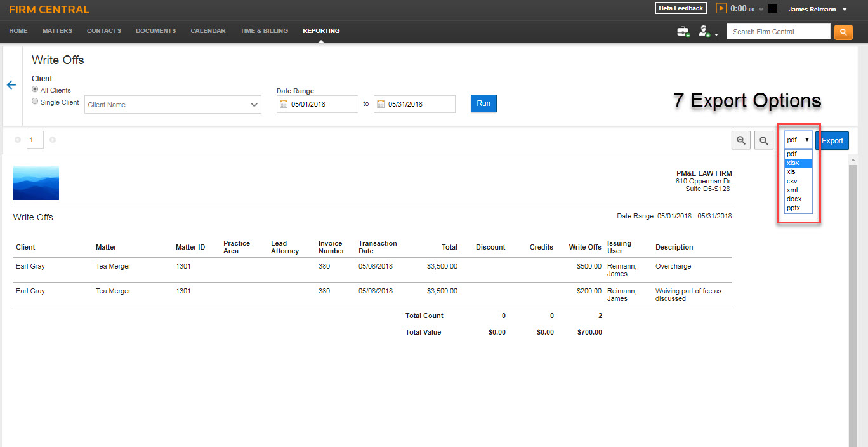Go to the Home tab
The image size is (868, 447).
[x=18, y=31]
